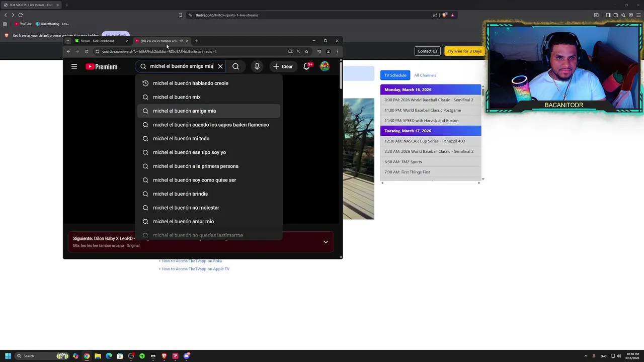Image resolution: width=644 pixels, height=362 pixels.
Task: Open File Explorer from the taskbar
Action: click(98, 356)
